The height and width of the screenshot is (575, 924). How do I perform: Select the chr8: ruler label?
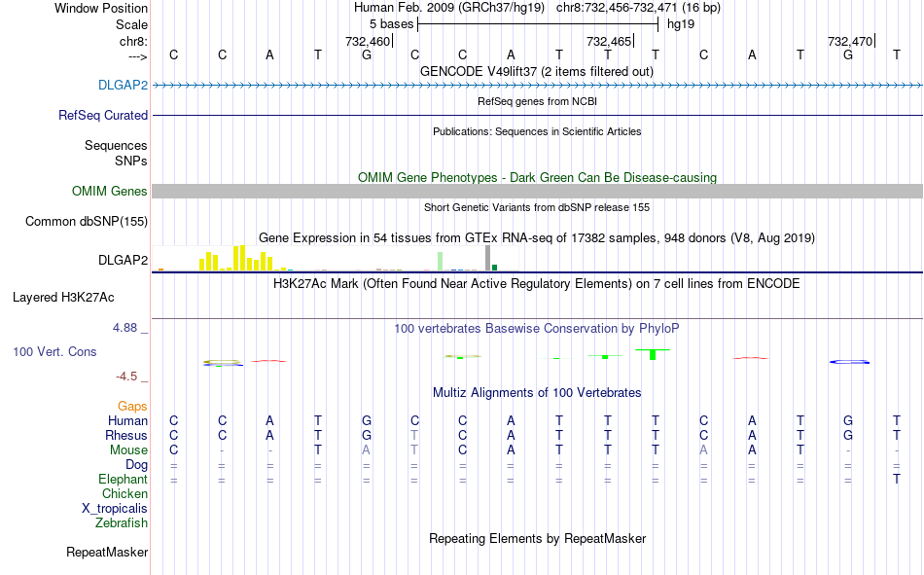pos(133,41)
